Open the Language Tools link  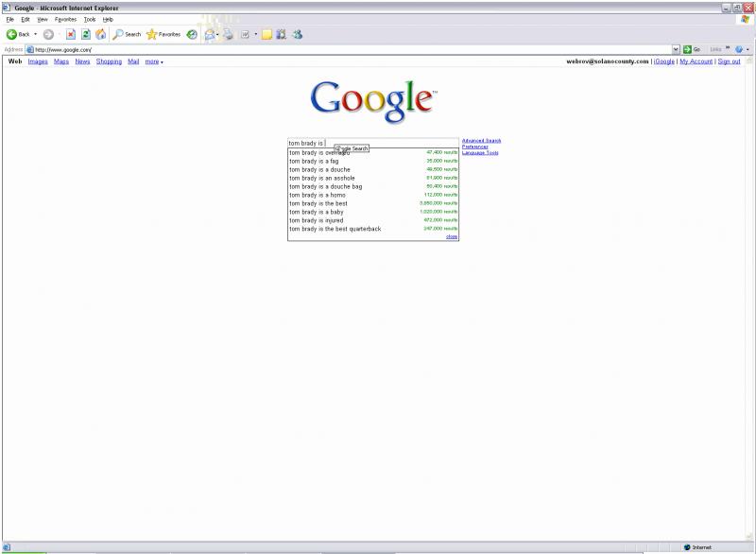(480, 152)
